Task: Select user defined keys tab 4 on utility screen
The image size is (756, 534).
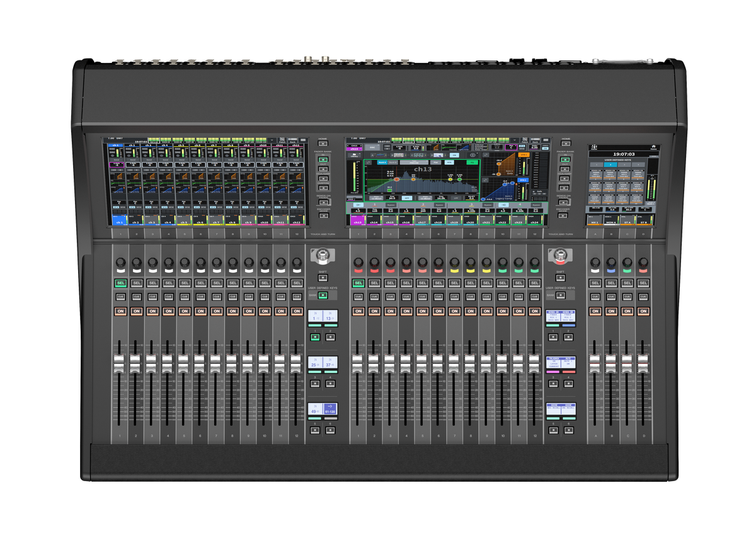Action: [638, 164]
